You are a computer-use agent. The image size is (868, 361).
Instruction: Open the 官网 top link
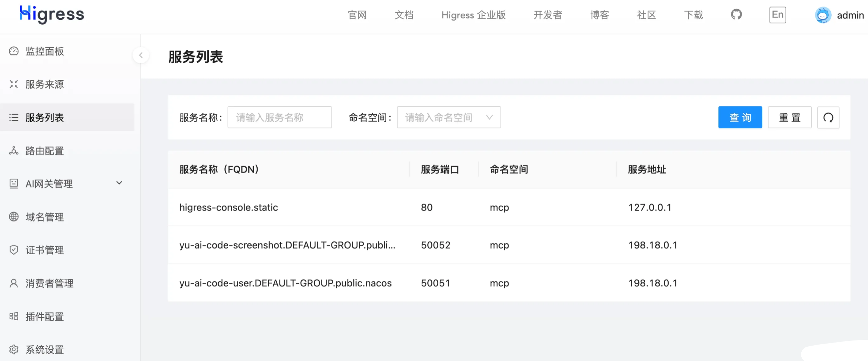[x=357, y=15]
